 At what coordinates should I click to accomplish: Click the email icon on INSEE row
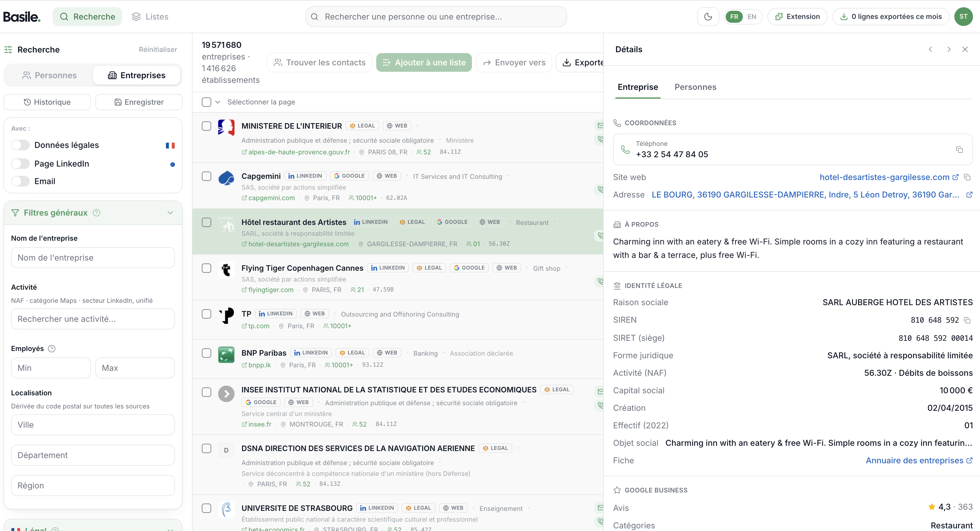[x=600, y=391]
